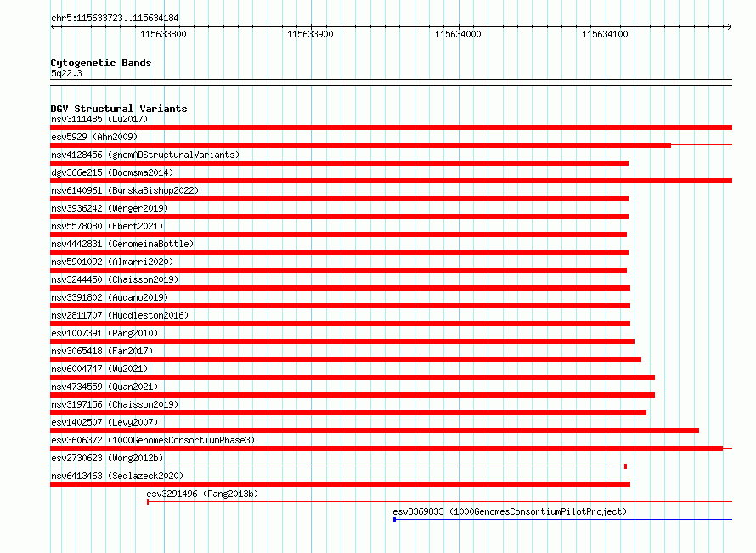Click the red bar under nsv6413463

tap(341, 484)
